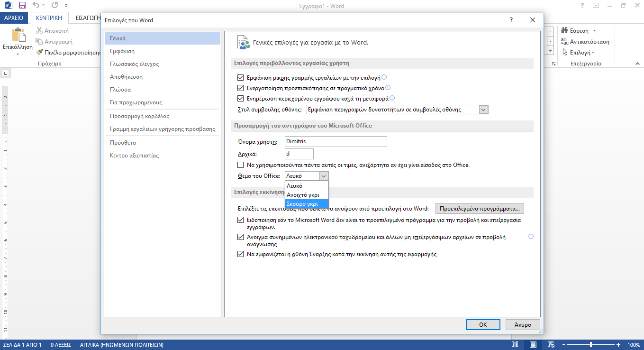Click the Find (Εύρεση) icon in ribbon
Image resolution: width=644 pixels, height=350 pixels.
(x=565, y=31)
